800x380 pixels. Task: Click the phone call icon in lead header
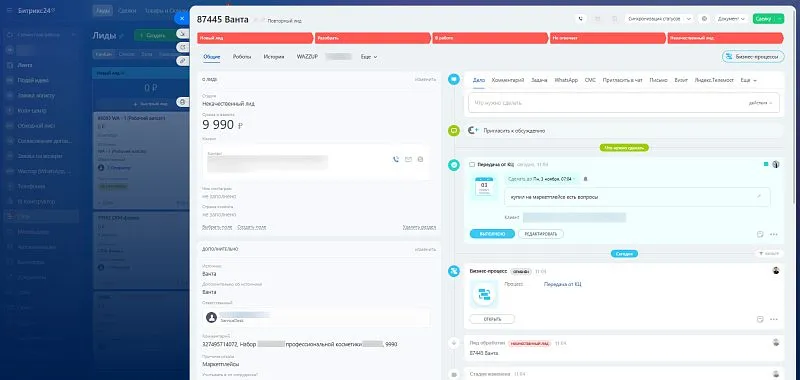tap(581, 18)
